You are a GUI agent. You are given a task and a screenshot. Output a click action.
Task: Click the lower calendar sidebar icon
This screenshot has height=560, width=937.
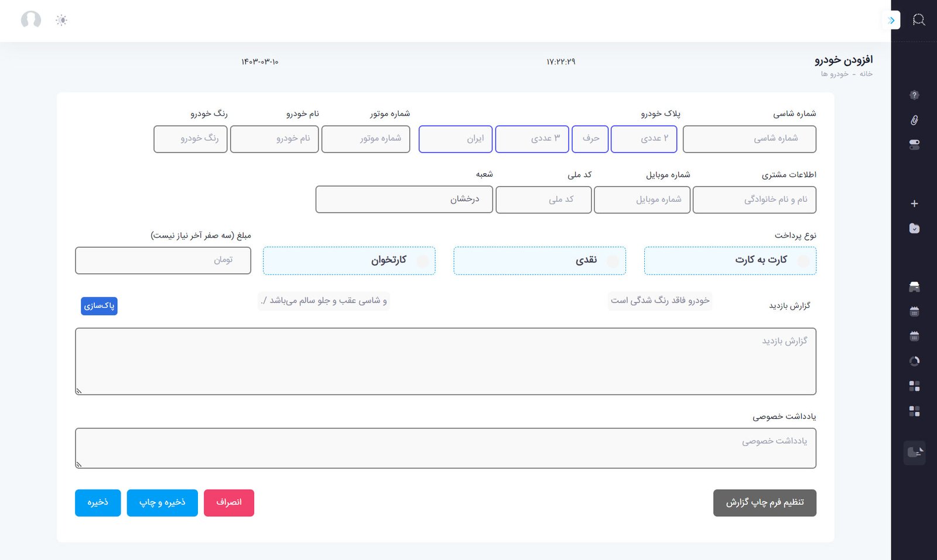coord(914,336)
